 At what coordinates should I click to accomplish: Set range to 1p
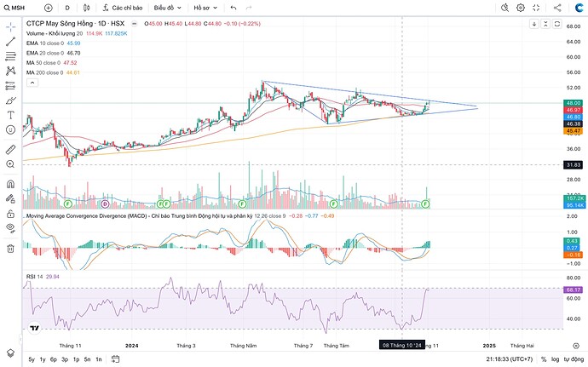coord(76,359)
